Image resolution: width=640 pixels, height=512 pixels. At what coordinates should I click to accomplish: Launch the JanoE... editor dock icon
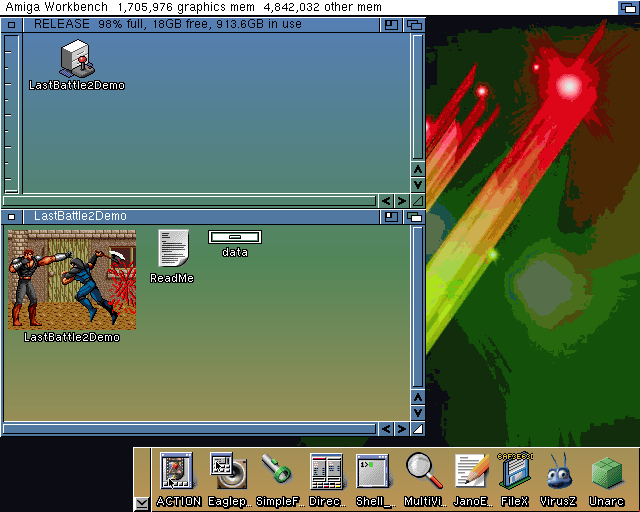472,470
